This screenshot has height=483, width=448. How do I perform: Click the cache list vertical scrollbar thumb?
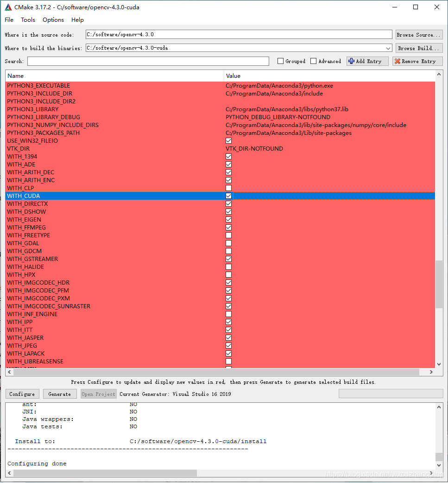(x=439, y=284)
